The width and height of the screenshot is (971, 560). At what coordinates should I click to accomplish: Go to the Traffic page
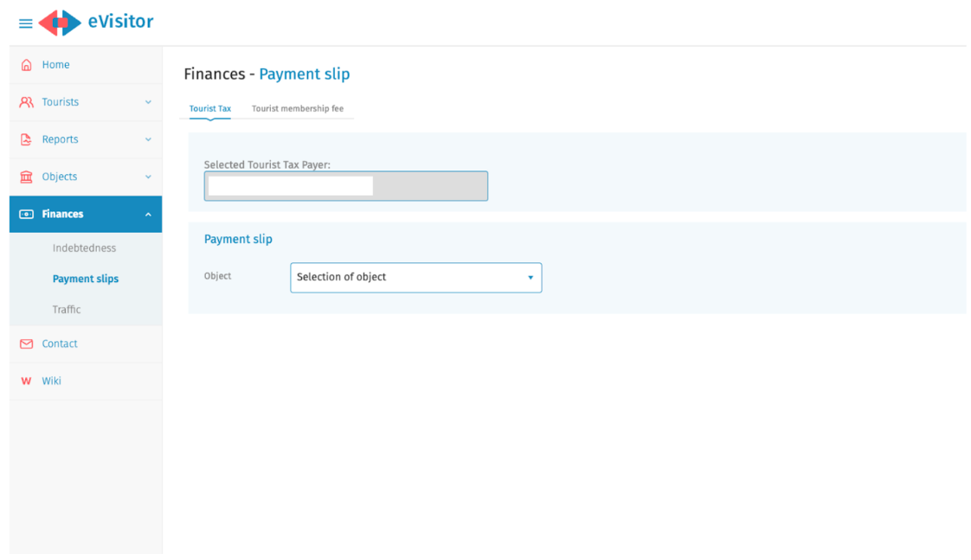(67, 309)
